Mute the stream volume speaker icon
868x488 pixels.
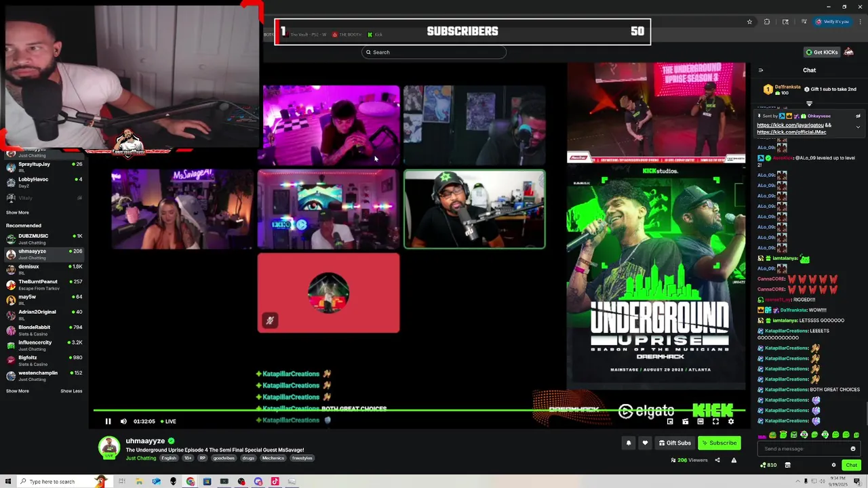coord(123,422)
